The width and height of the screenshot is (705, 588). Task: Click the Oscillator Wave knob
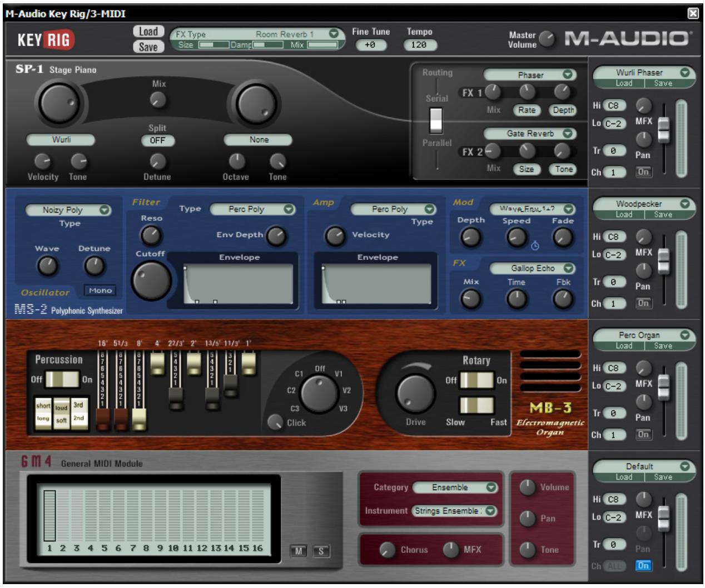[x=47, y=266]
